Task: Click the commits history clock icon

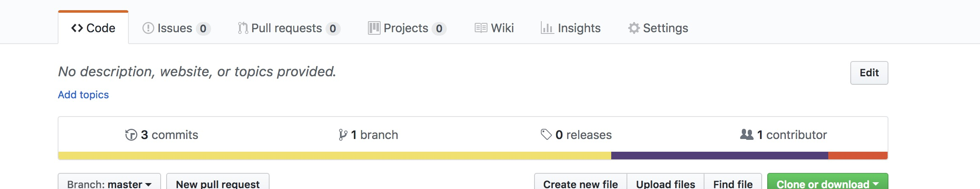Action: (131, 135)
